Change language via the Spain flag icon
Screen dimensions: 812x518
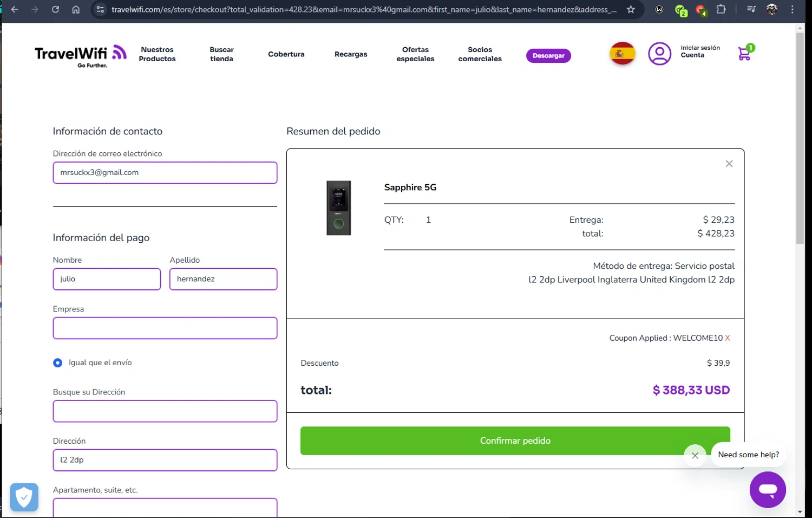tap(623, 54)
